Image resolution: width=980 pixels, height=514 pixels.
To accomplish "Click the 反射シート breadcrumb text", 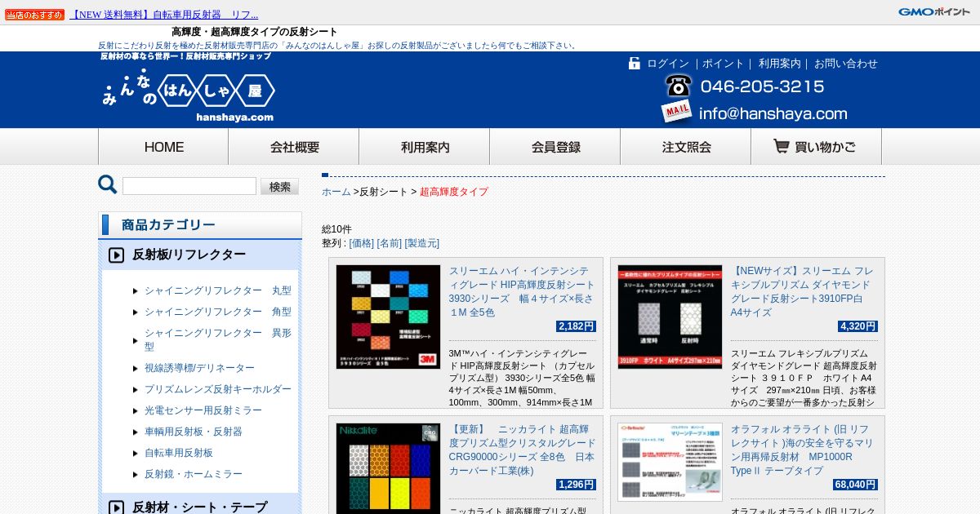I will (384, 192).
